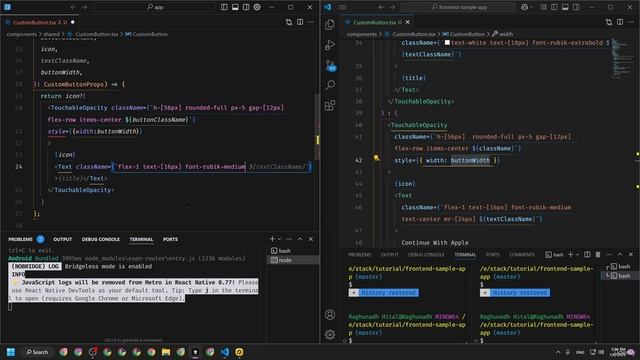
Task: Maximize left terminal panel with chevron up
Action: click(300, 239)
